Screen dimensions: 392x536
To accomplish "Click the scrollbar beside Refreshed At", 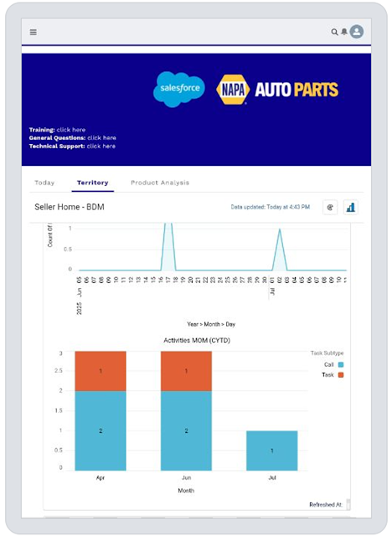I will [348, 504].
